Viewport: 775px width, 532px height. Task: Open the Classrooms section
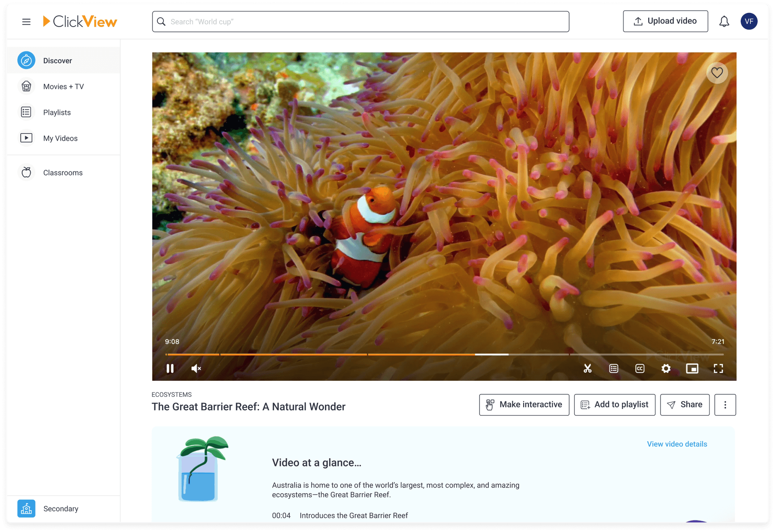pos(63,172)
